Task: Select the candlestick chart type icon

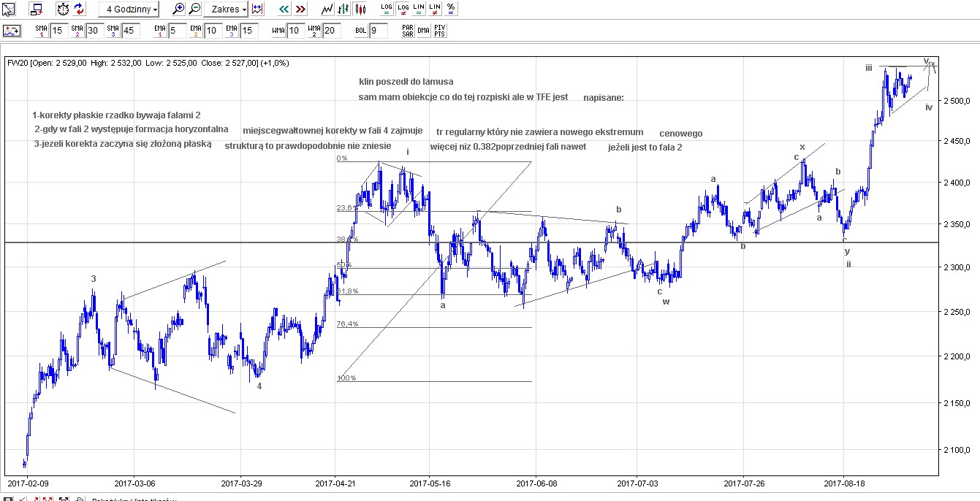Action: point(360,9)
